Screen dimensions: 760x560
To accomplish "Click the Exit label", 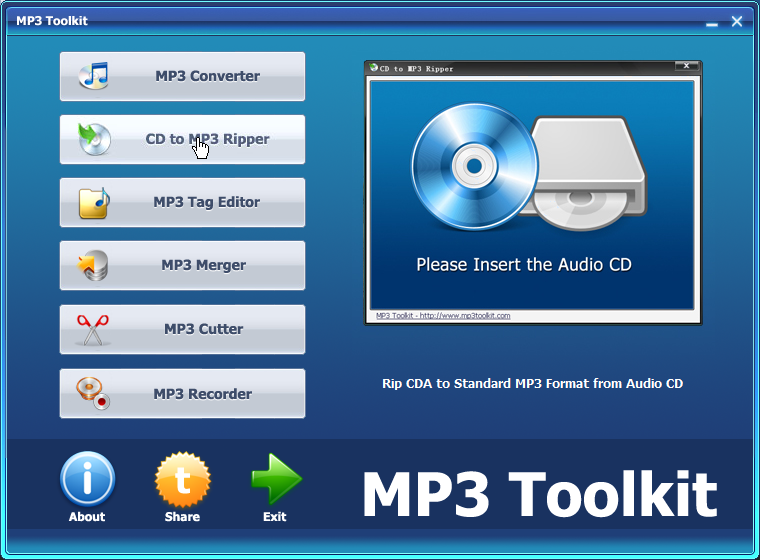I will 275,517.
